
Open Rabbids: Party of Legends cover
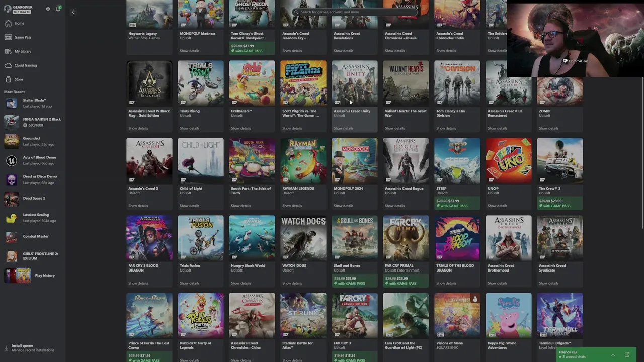(201, 316)
